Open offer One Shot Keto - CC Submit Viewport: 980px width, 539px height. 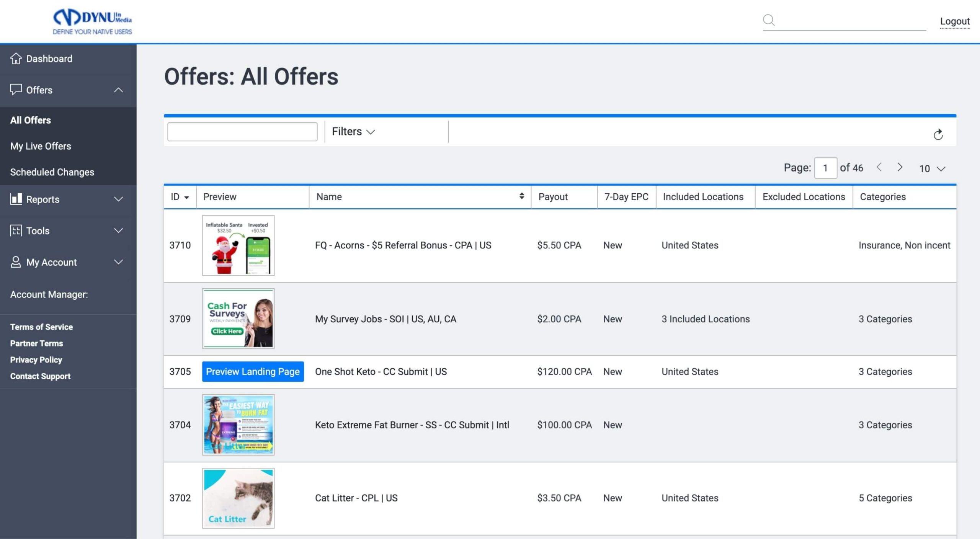click(x=381, y=372)
